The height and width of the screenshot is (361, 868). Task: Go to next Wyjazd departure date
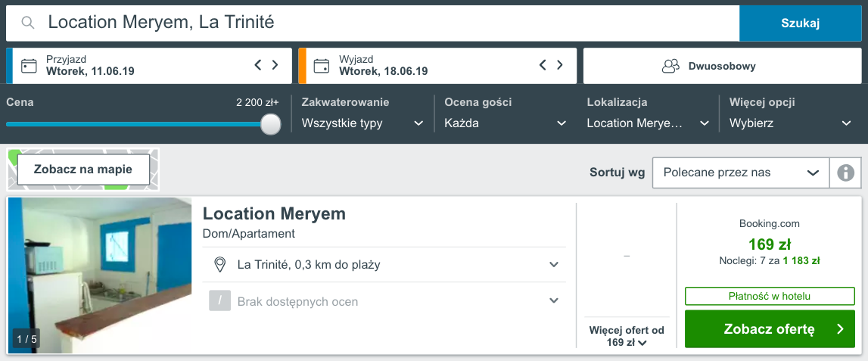560,65
